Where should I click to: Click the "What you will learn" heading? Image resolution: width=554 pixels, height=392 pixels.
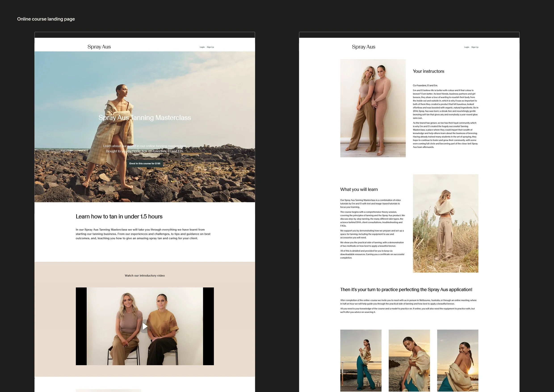click(359, 190)
